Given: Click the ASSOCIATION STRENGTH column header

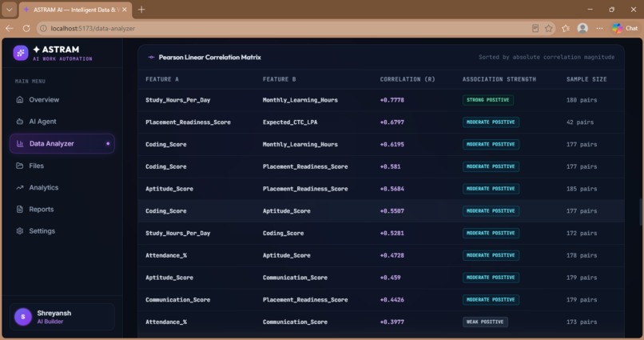Looking at the screenshot, I should (x=499, y=79).
